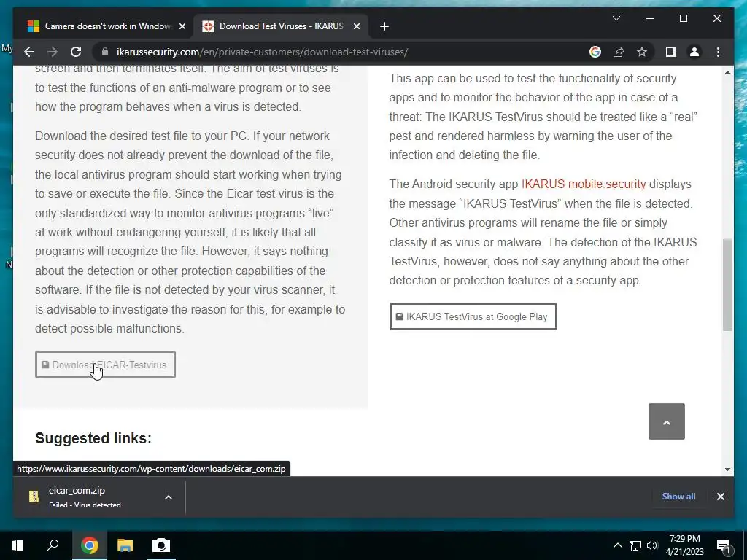Click the scroll-to-top arrow button
The image size is (747, 560).
tap(667, 421)
